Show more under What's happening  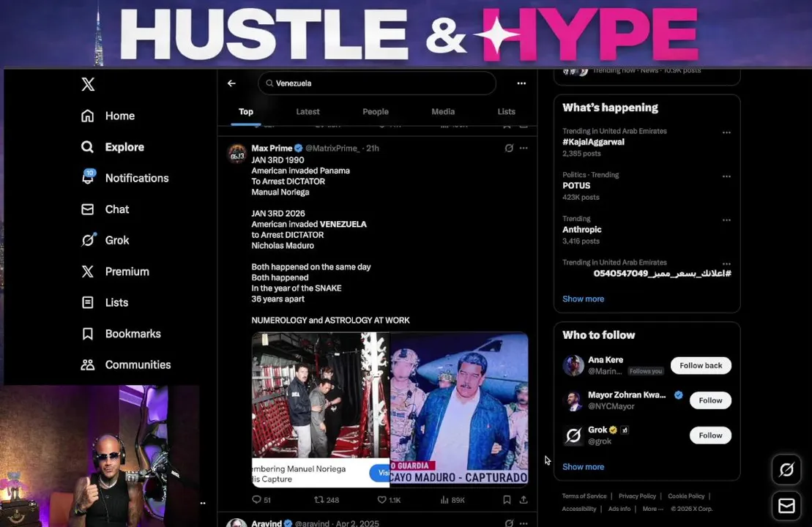click(x=583, y=299)
